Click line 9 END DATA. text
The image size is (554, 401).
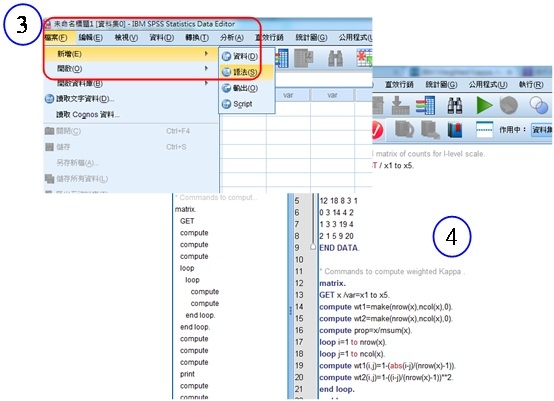pyautogui.click(x=339, y=248)
